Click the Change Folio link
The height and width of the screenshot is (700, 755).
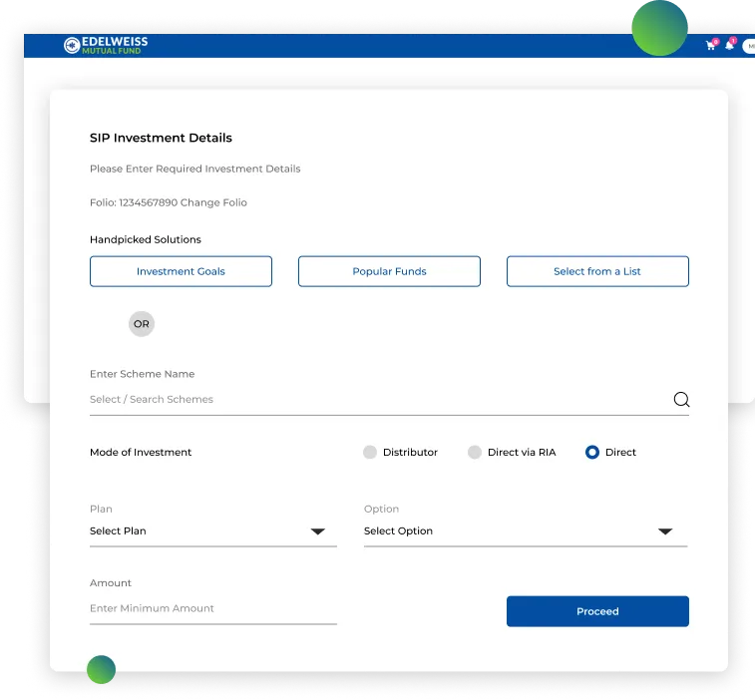[x=213, y=202]
